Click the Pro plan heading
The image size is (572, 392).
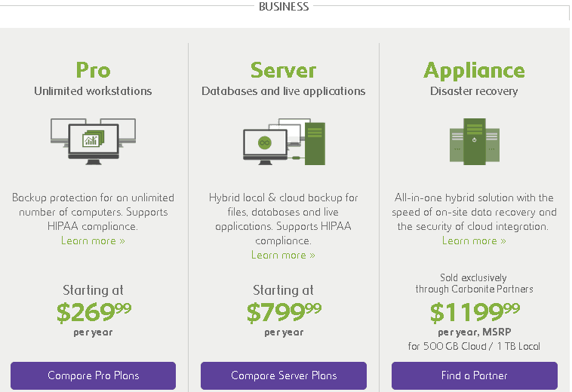(x=93, y=70)
